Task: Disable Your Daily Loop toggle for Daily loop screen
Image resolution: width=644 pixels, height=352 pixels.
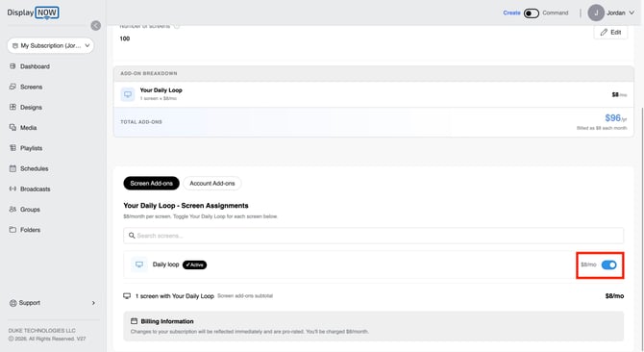Action: (608, 264)
